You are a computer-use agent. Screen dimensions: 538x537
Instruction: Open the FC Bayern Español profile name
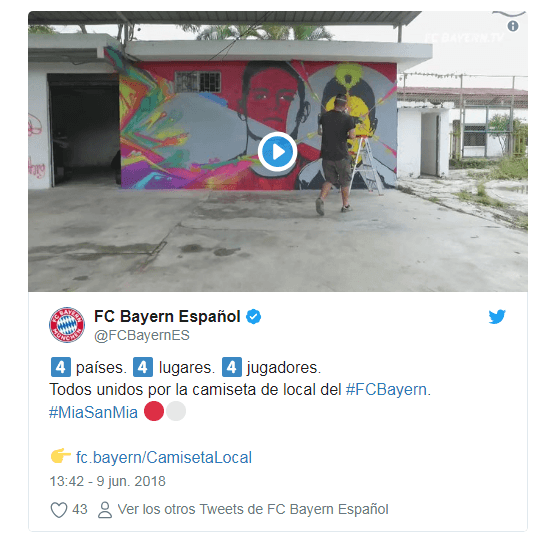pos(167,316)
